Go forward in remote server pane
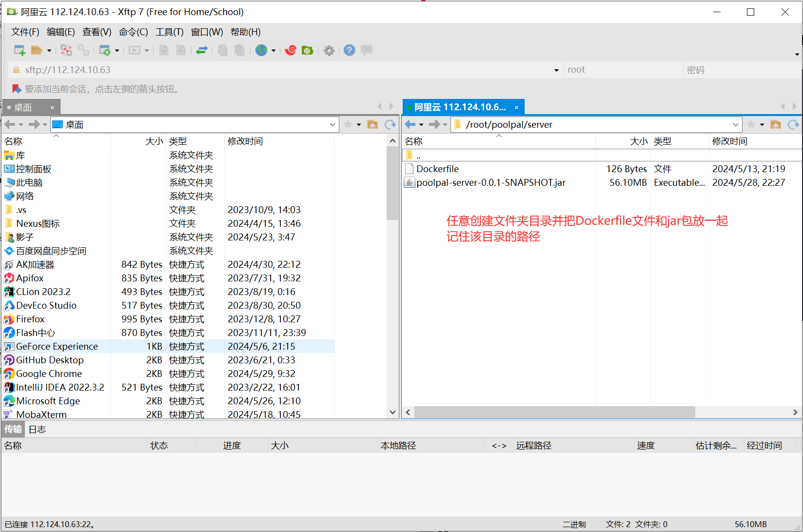The height and width of the screenshot is (532, 803). click(434, 124)
